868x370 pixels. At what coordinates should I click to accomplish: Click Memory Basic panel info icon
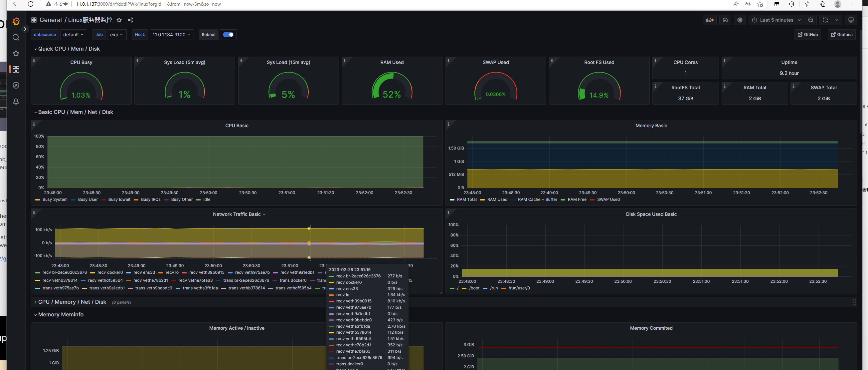tap(448, 124)
